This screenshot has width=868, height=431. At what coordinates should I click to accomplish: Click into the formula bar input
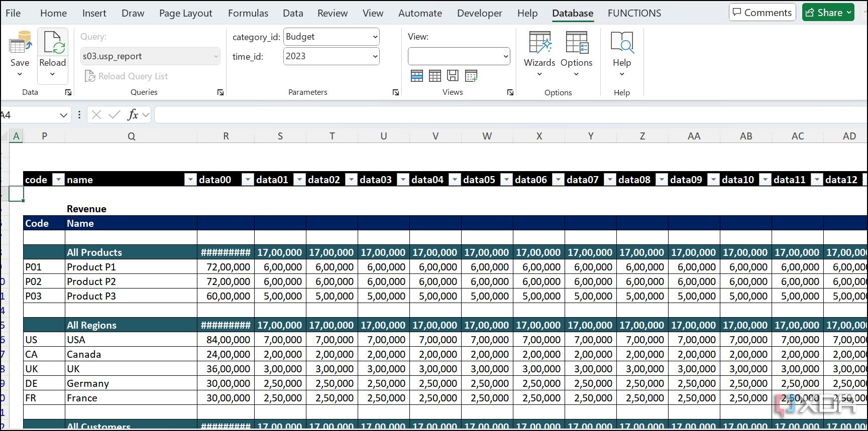(510, 115)
